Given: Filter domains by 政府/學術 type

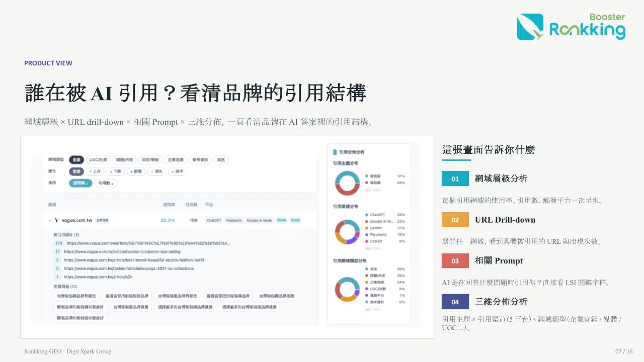Looking at the screenshot, I should point(150,159).
